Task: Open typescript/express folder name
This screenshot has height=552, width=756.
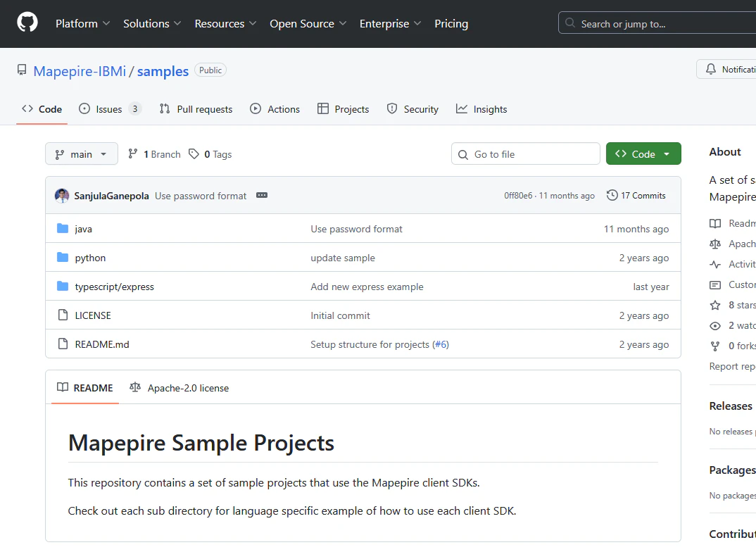Action: click(x=114, y=287)
